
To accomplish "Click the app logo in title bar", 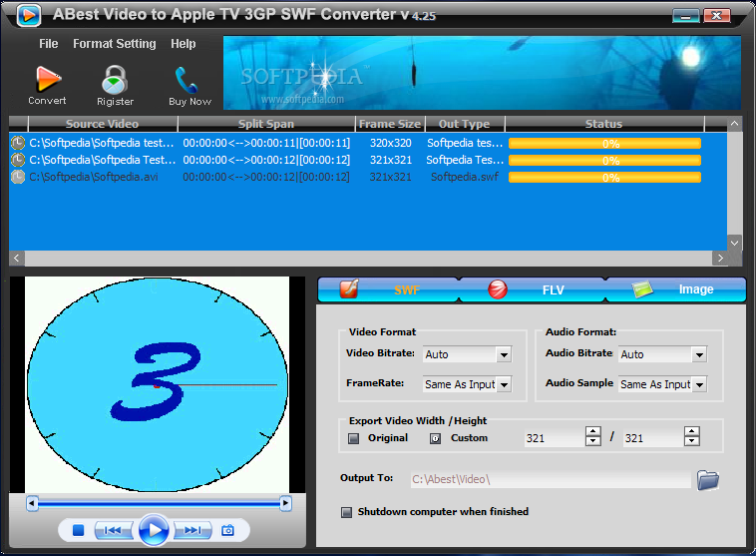I will point(29,15).
